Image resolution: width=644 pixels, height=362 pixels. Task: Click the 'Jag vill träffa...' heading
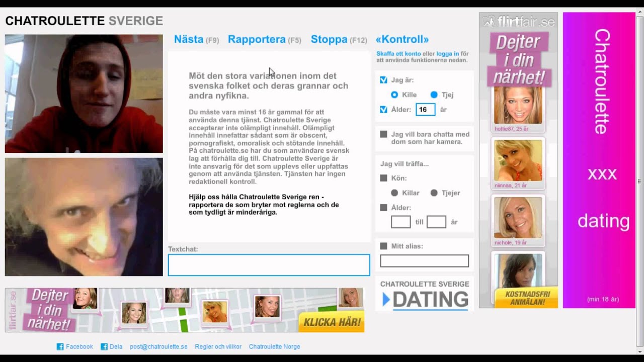[x=405, y=164]
